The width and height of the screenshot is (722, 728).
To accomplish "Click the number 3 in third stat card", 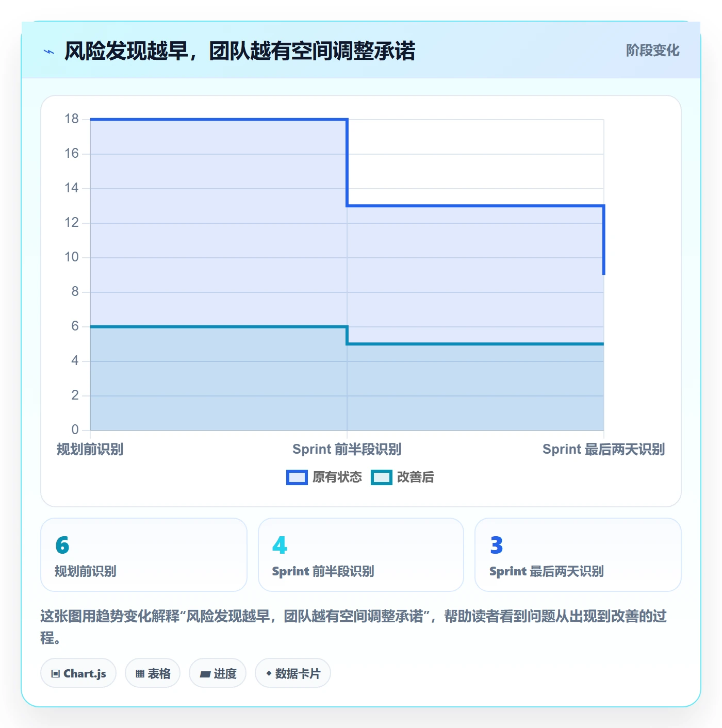I will click(x=497, y=545).
